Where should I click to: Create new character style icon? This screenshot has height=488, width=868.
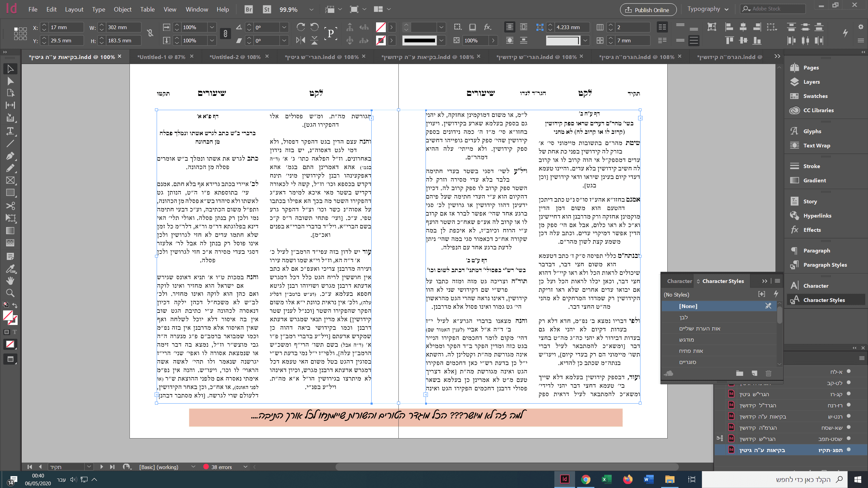[x=754, y=373]
